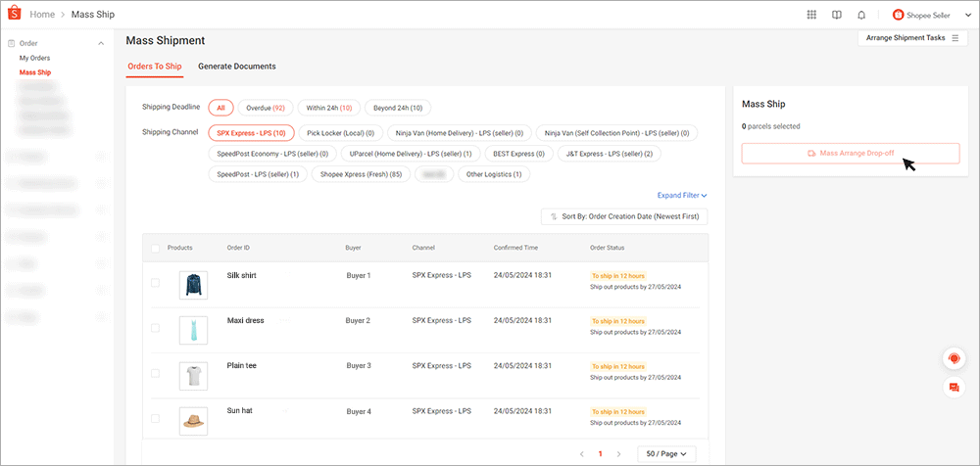Select the Within 24h (10) filter
Image resolution: width=980 pixels, height=466 pixels.
pos(328,108)
